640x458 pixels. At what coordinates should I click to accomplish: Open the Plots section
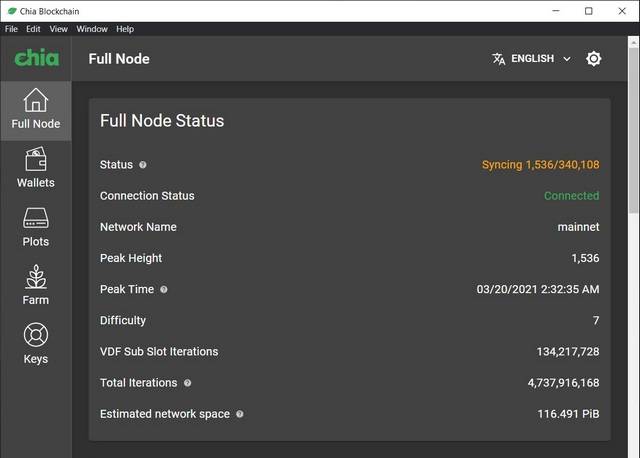pos(35,219)
